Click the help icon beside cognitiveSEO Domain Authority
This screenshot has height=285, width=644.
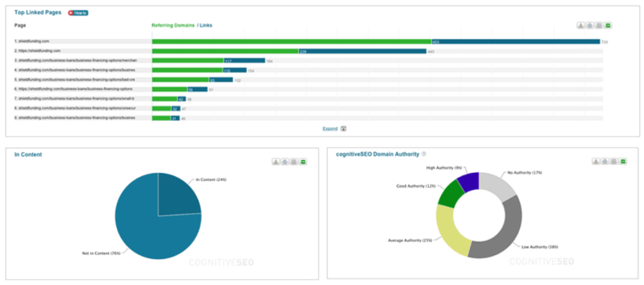(424, 154)
